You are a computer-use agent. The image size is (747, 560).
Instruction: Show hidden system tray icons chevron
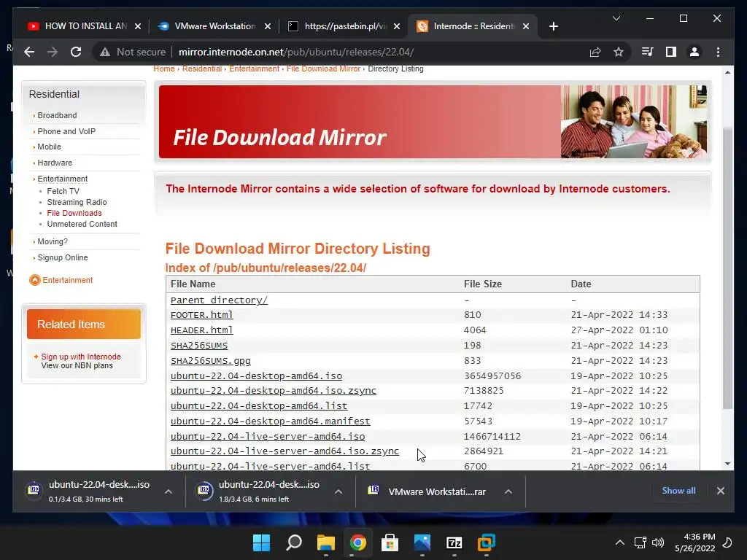[x=619, y=542]
